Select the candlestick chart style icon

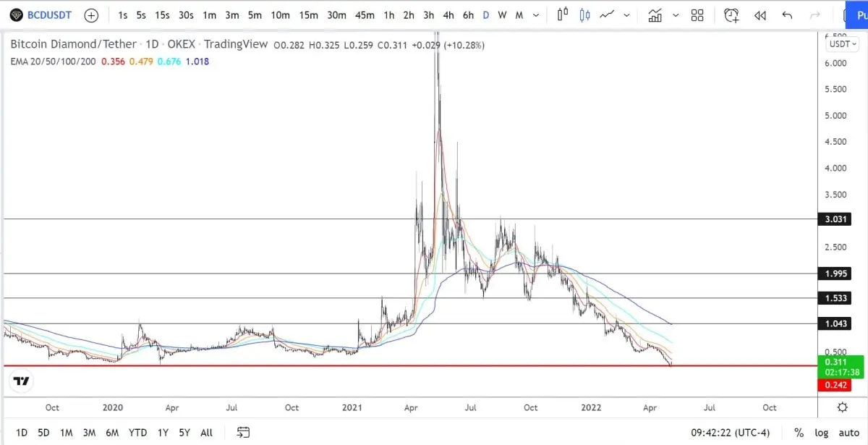[584, 14]
